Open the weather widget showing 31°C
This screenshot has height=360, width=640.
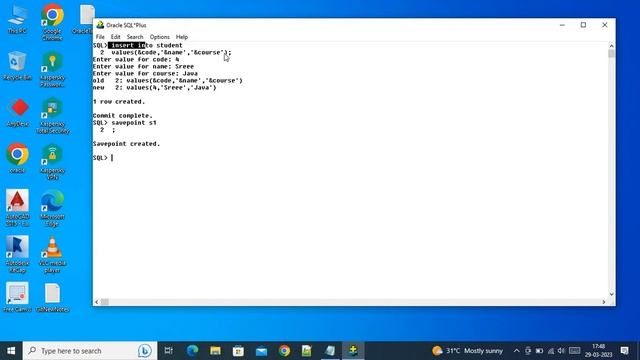pyautogui.click(x=467, y=351)
